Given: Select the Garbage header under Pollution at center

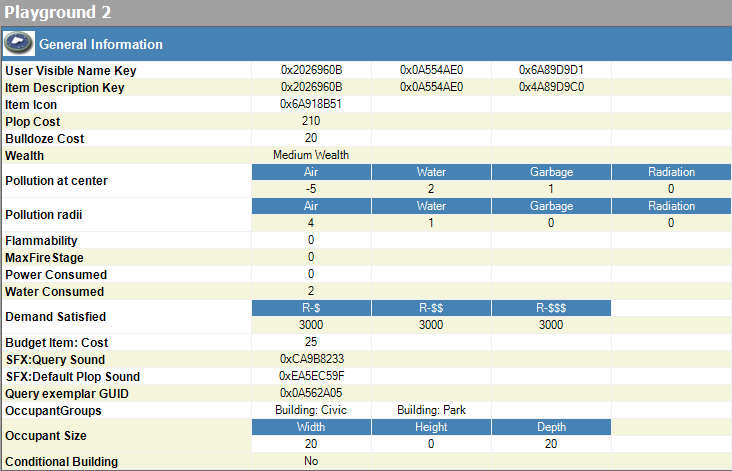Looking at the screenshot, I should pos(551,172).
